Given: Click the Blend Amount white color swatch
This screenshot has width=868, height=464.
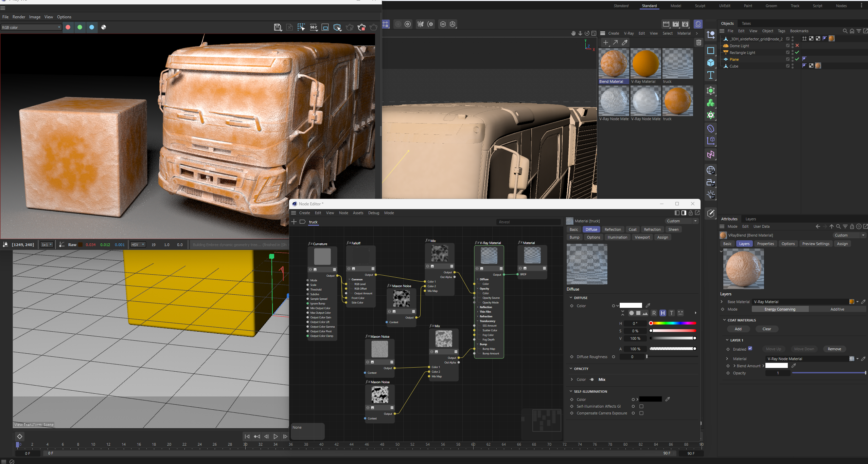Looking at the screenshot, I should pyautogui.click(x=776, y=366).
